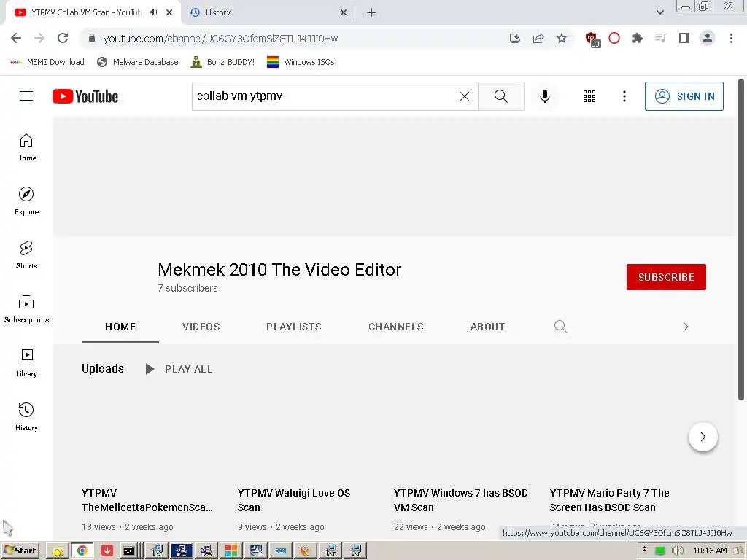This screenshot has width=747, height=560.
Task: Open Shorts in the sidebar
Action: pos(27,254)
